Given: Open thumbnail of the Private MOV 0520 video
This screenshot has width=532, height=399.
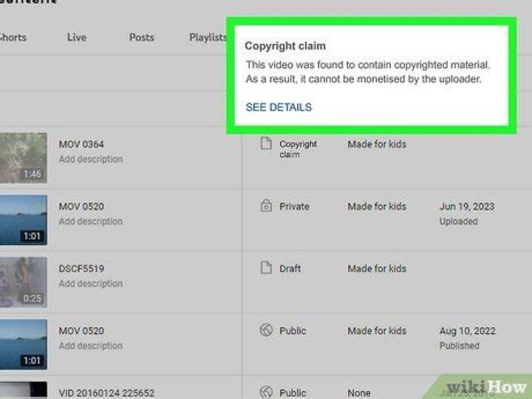Looking at the screenshot, I should pyautogui.click(x=23, y=219).
